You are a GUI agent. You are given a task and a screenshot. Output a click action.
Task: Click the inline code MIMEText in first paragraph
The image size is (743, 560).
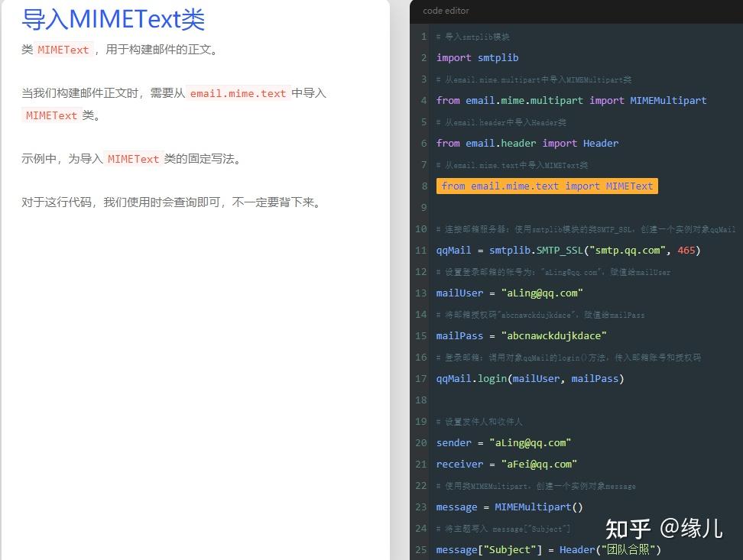(63, 50)
